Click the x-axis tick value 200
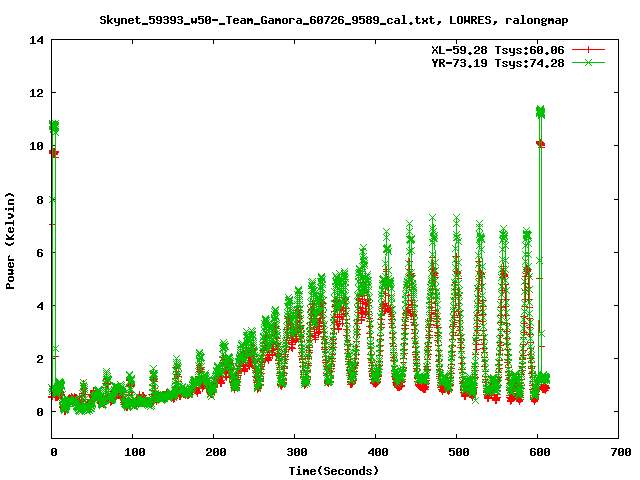The height and width of the screenshot is (480, 640). pyautogui.click(x=215, y=452)
